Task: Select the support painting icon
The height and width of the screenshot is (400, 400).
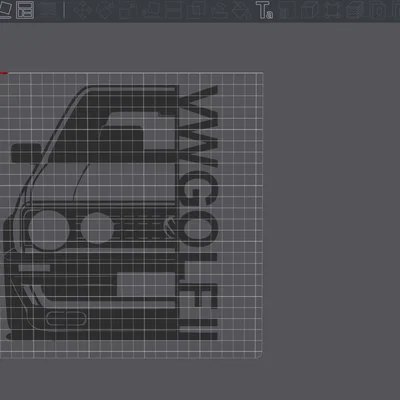Action: pos(219,10)
